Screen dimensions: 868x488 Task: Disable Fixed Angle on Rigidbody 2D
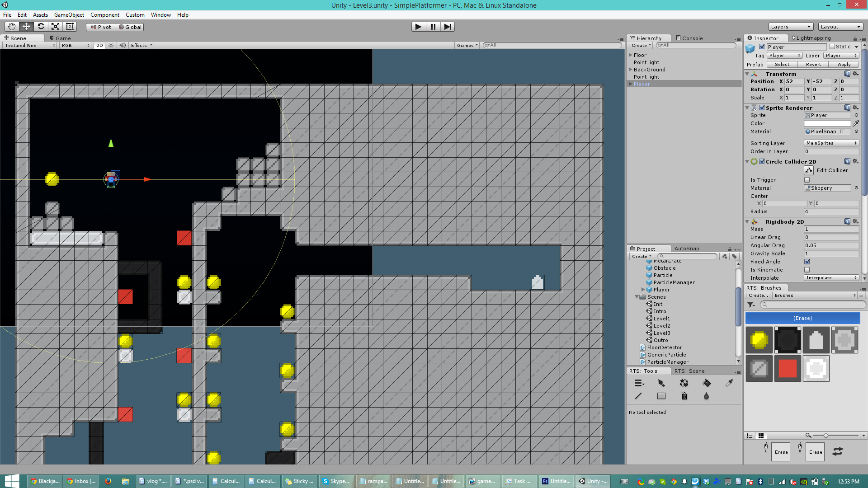[x=807, y=262]
